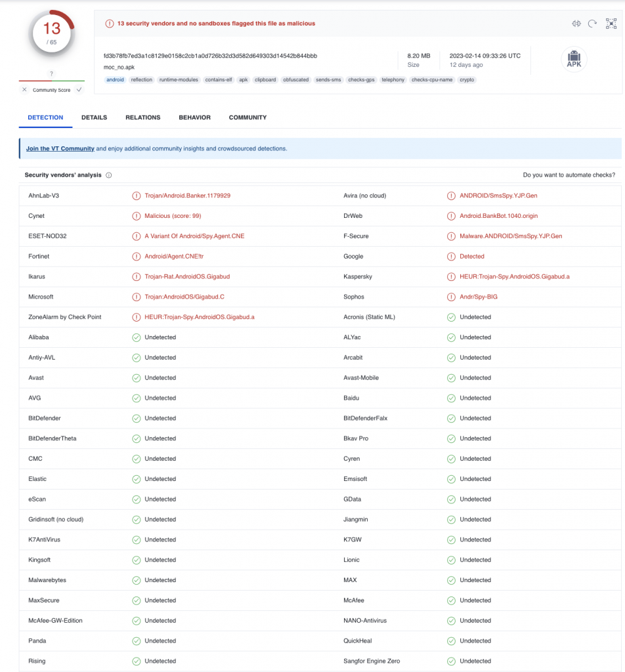Open the DETECTION tab
This screenshot has height=672, width=625.
coord(45,117)
